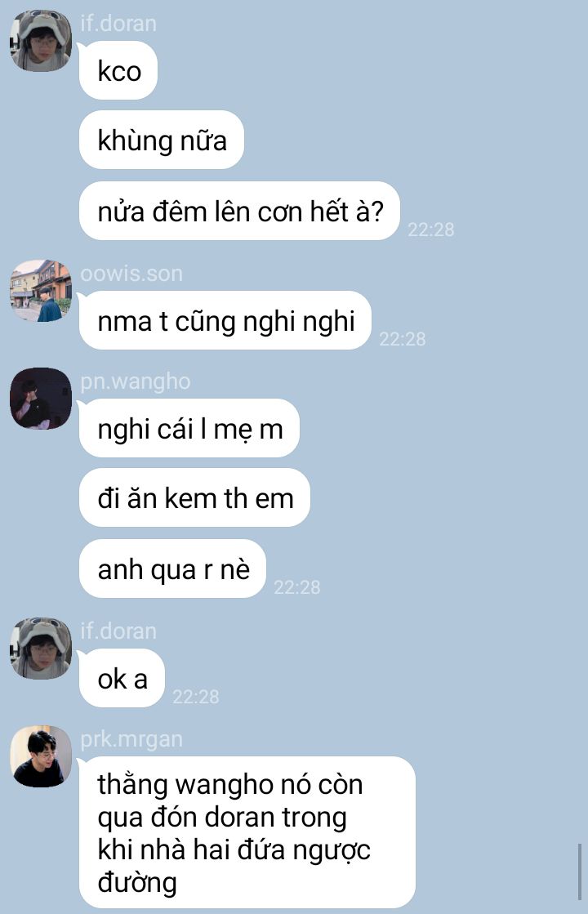This screenshot has height=914, width=588.
Task: Click the prk.mrgan username label
Action: (131, 739)
